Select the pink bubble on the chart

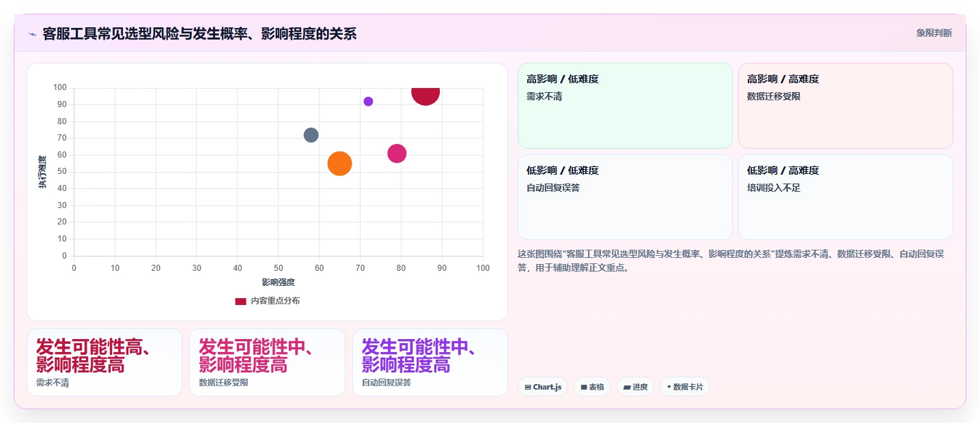[x=397, y=154]
